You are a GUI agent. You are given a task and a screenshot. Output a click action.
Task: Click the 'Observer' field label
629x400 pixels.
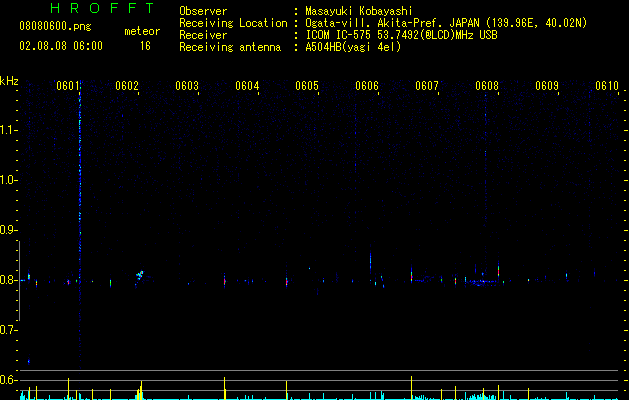203,11
